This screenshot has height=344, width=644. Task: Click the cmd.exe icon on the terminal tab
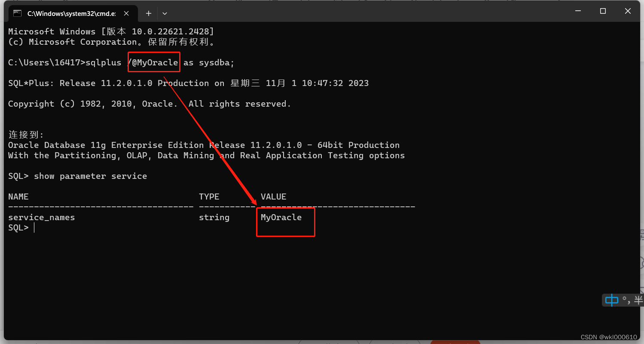click(17, 13)
